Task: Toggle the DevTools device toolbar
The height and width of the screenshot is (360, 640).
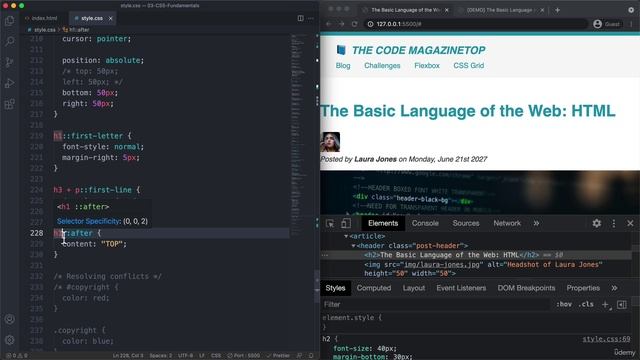Action: click(x=346, y=223)
